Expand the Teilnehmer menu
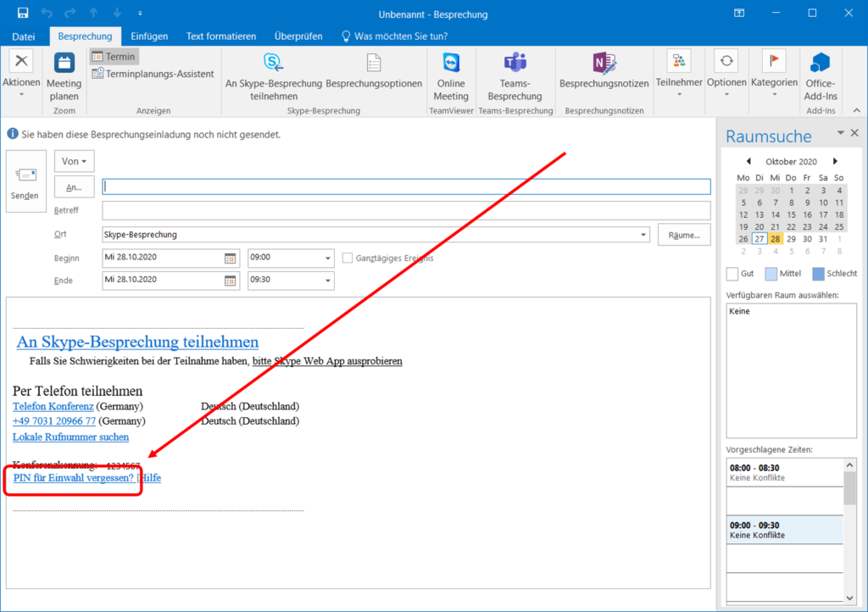Image resolution: width=868 pixels, height=612 pixels. click(x=679, y=75)
